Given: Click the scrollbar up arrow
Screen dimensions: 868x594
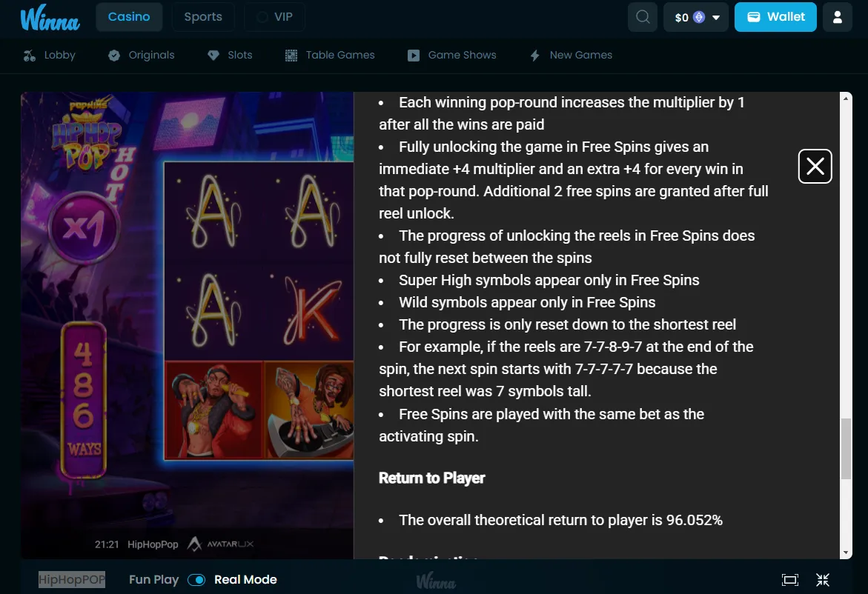Looking at the screenshot, I should coord(846,98).
